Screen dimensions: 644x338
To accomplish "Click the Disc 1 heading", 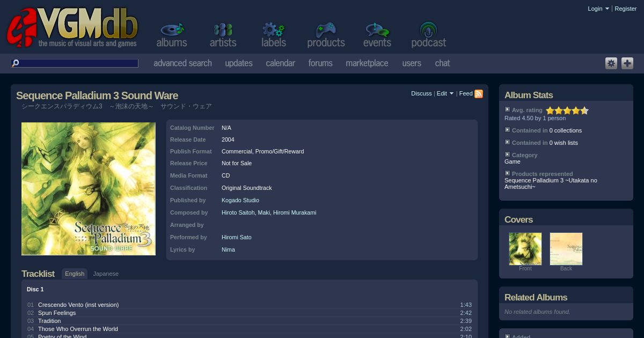I will tap(35, 289).
